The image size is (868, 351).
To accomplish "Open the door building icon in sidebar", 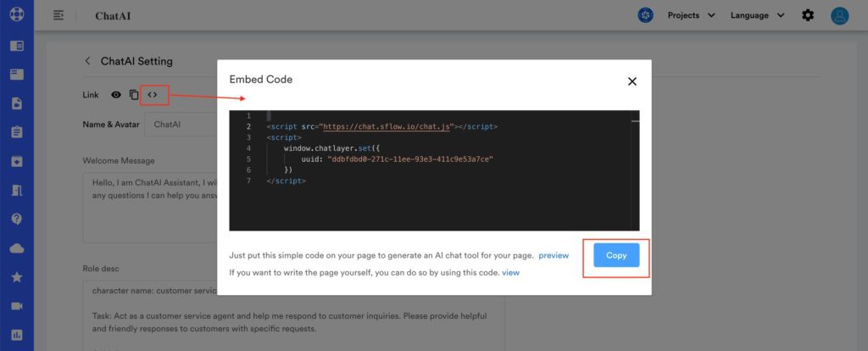I will [17, 190].
